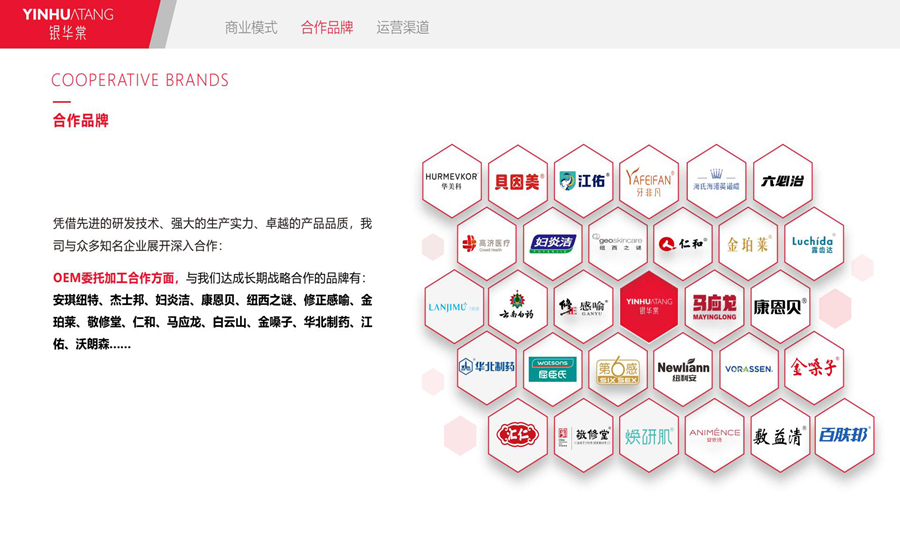900x552 pixels.
Task: Select the 焕研肌 brand logo
Action: coord(649,436)
